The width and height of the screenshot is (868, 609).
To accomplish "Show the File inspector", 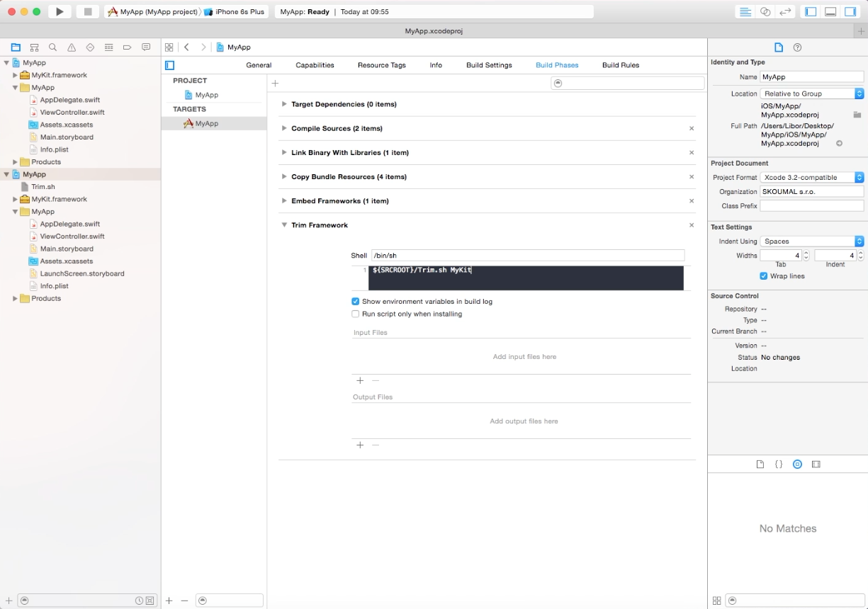I will (779, 47).
